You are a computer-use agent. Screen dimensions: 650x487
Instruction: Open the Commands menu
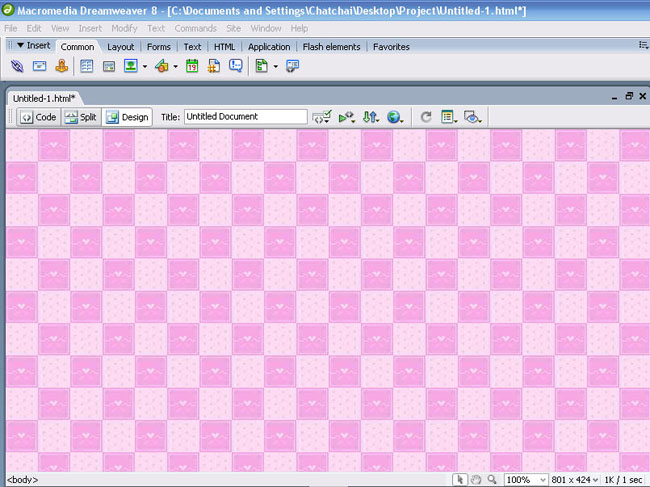[x=196, y=28]
